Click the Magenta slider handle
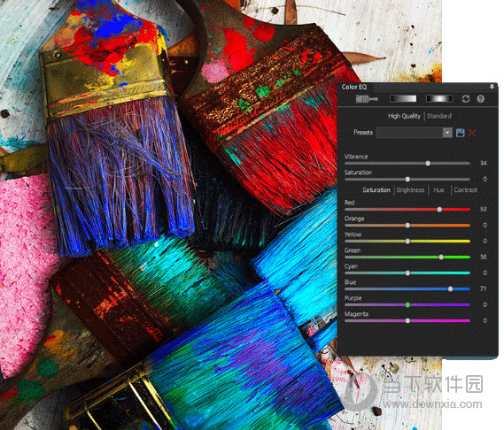The height and width of the screenshot is (430, 504). [407, 321]
